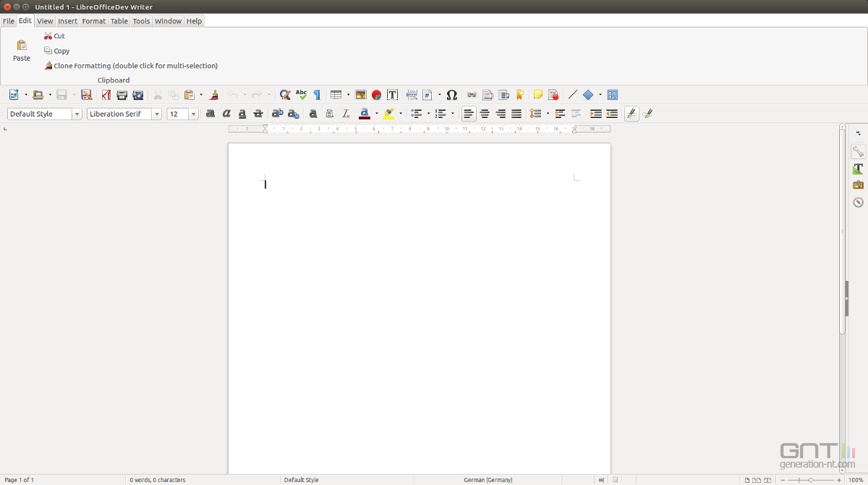Open the highlight color dropdown arrow
Image resolution: width=868 pixels, height=485 pixels.
click(401, 114)
